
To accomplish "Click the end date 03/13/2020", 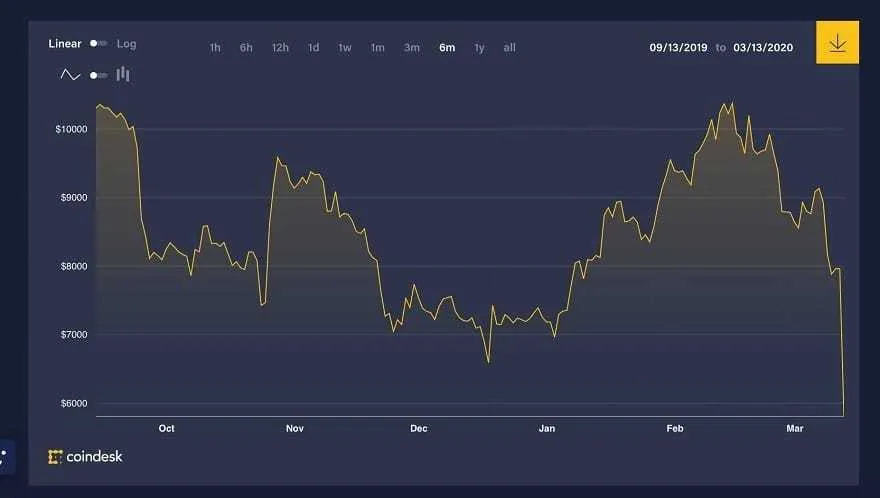I will (763, 48).
